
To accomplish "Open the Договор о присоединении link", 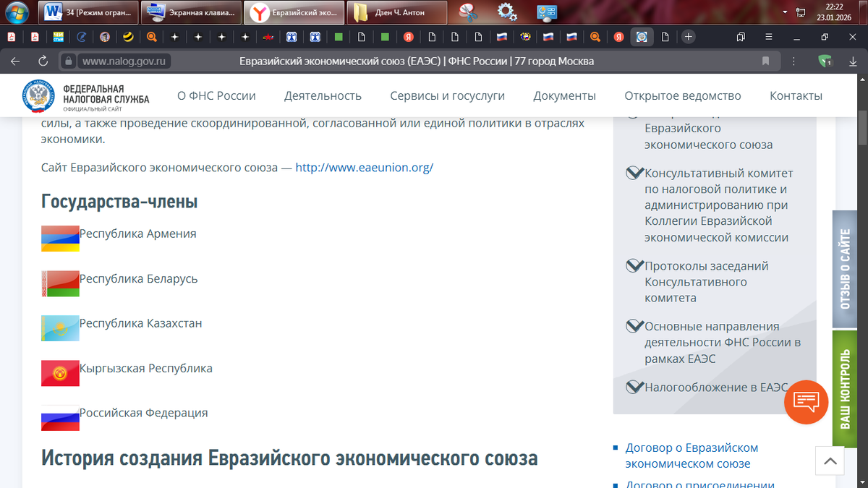I will 699,484.
